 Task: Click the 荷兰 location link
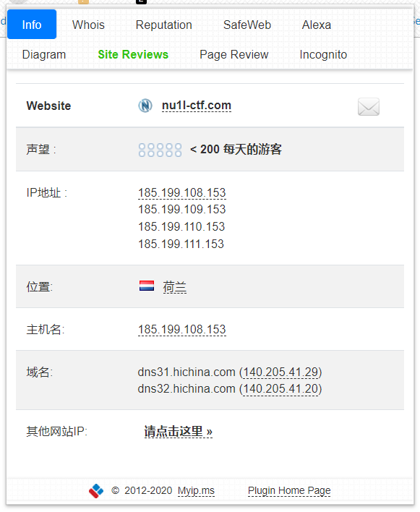click(x=175, y=287)
